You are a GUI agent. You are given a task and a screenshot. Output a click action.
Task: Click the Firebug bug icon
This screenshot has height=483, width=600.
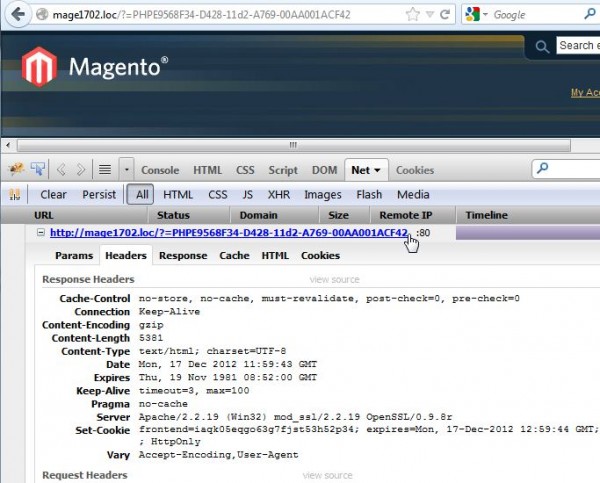[16, 169]
